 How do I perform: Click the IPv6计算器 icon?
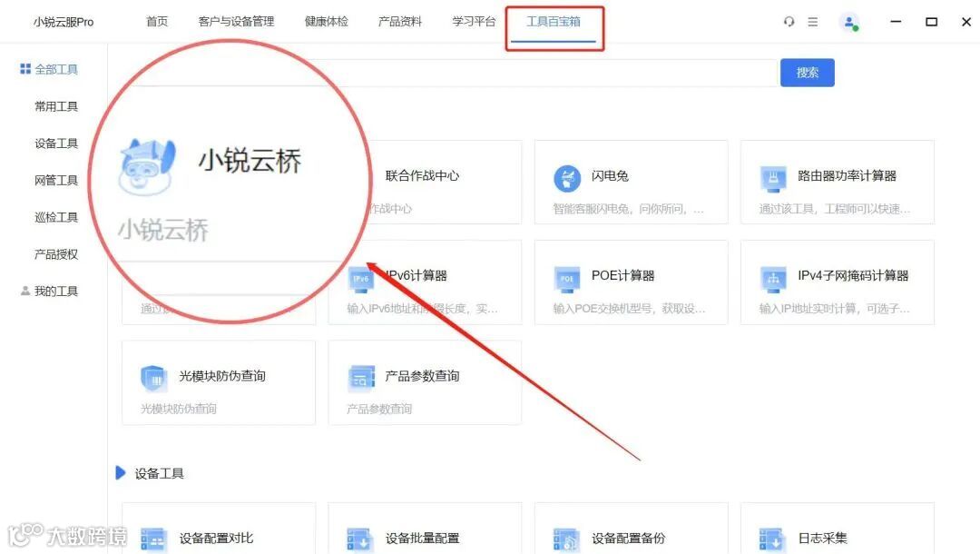pyautogui.click(x=360, y=279)
